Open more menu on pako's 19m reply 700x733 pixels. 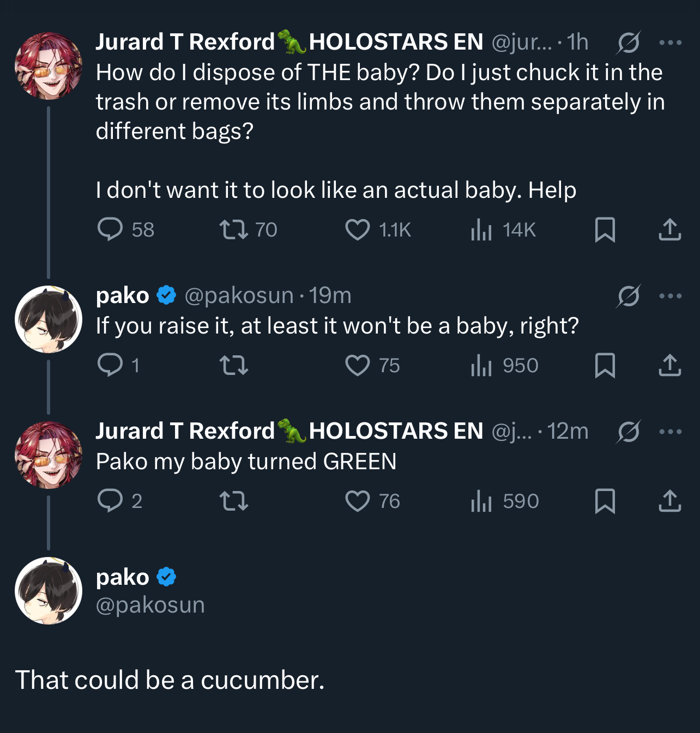[670, 296]
